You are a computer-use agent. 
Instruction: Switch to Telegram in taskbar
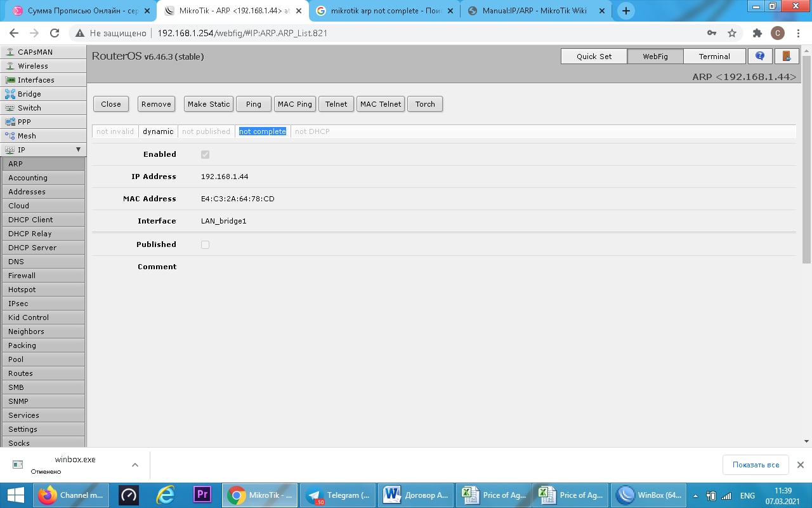[337, 495]
